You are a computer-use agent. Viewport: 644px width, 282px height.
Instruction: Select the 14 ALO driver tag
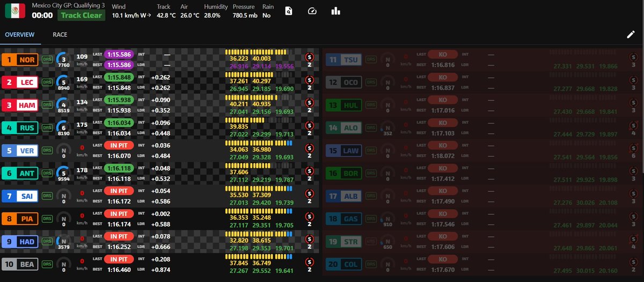[x=343, y=128]
